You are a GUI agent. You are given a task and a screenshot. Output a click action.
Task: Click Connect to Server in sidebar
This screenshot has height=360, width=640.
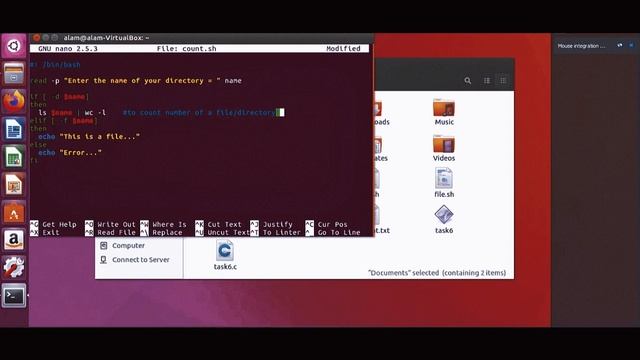pos(141,260)
